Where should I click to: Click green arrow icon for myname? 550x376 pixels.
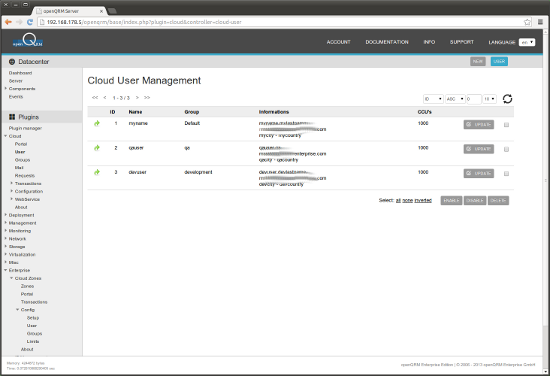click(x=97, y=123)
